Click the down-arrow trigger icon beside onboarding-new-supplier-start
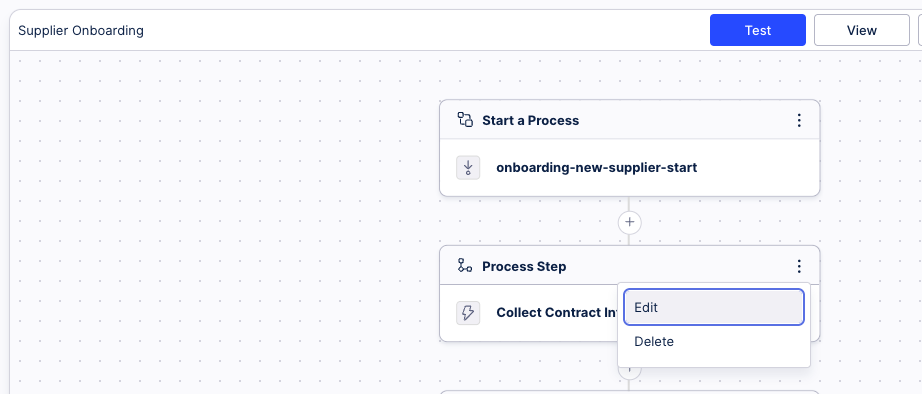This screenshot has height=394, width=922. [x=468, y=168]
